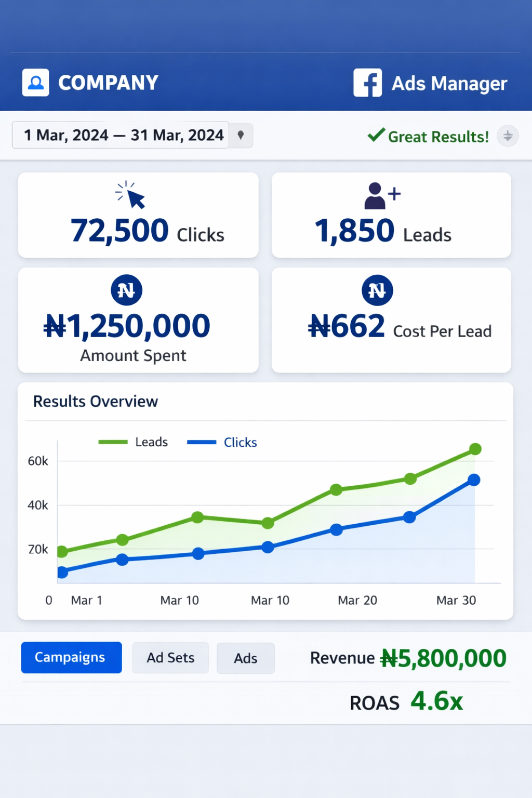Expand the Results Overview section
This screenshot has height=798, width=532.
coord(96,401)
